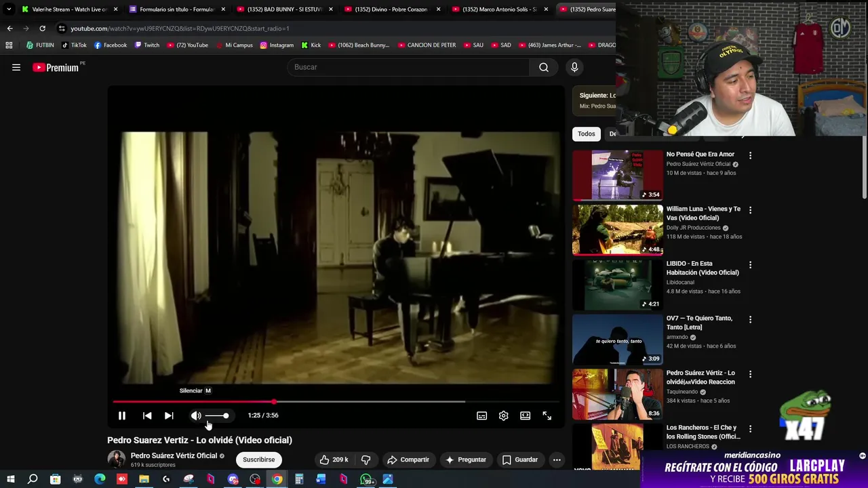Open the player settings gear

click(503, 415)
